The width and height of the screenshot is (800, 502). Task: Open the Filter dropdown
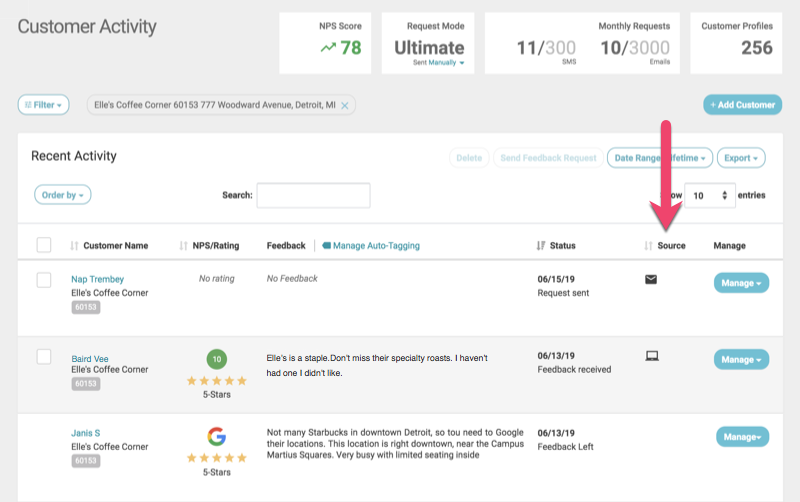click(43, 105)
